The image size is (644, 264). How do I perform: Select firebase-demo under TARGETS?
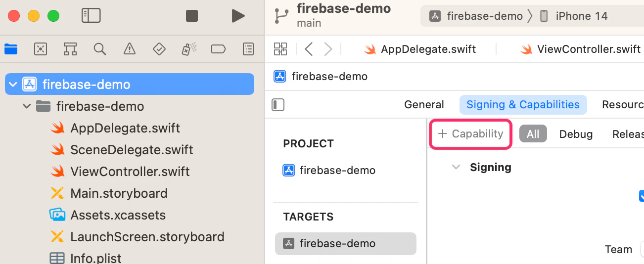coord(346,243)
